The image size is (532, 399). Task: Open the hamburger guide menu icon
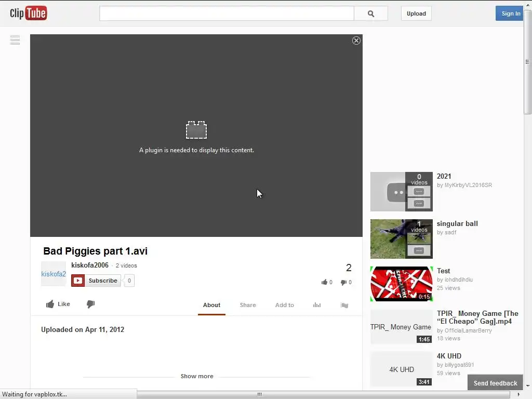(x=15, y=40)
